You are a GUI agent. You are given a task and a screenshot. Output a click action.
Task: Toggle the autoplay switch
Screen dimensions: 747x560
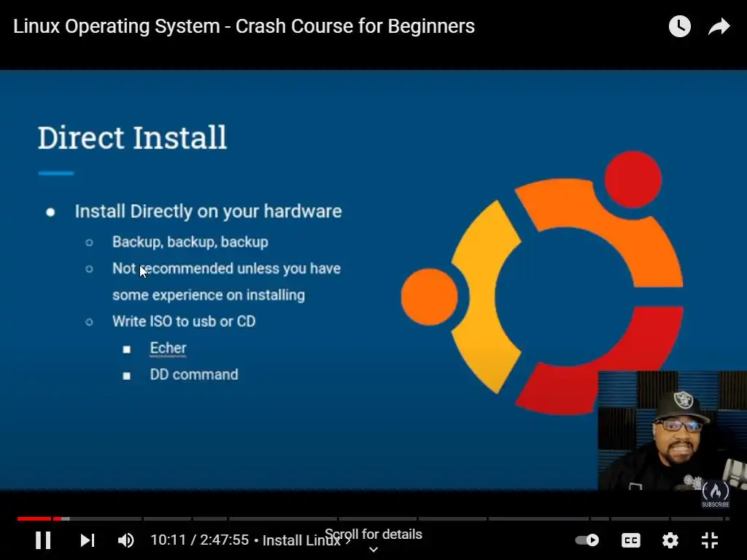587,540
